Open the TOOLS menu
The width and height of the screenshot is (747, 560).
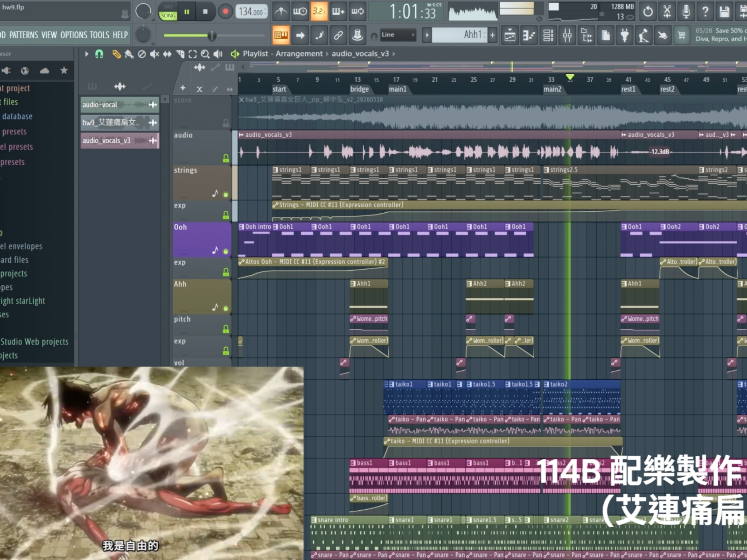pyautogui.click(x=100, y=35)
